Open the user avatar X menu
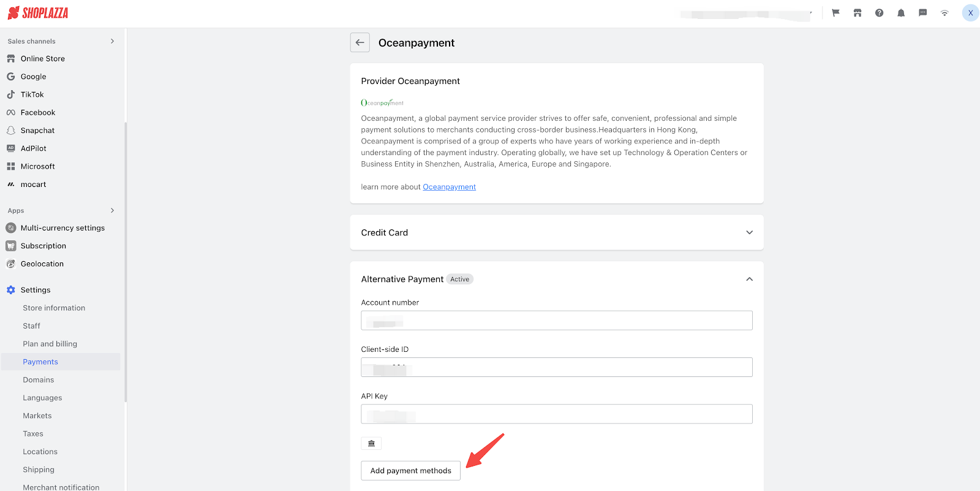Screen dimensions: 980x491 tap(970, 13)
